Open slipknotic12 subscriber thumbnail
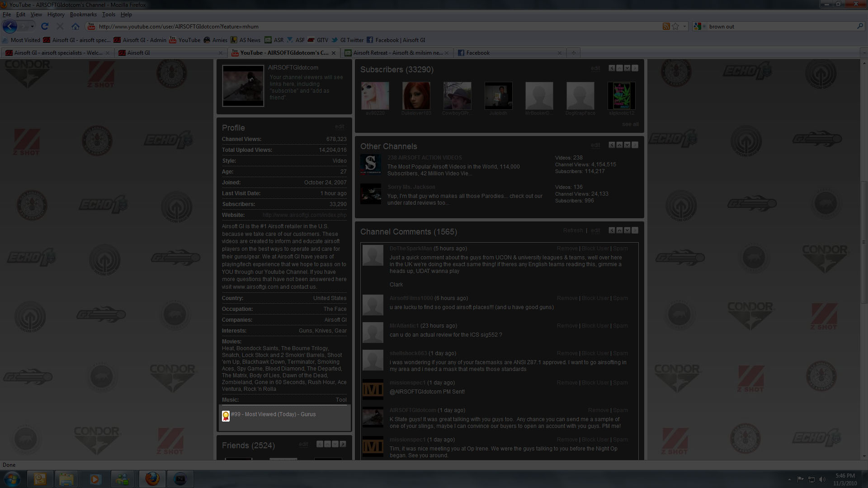 [x=621, y=96]
